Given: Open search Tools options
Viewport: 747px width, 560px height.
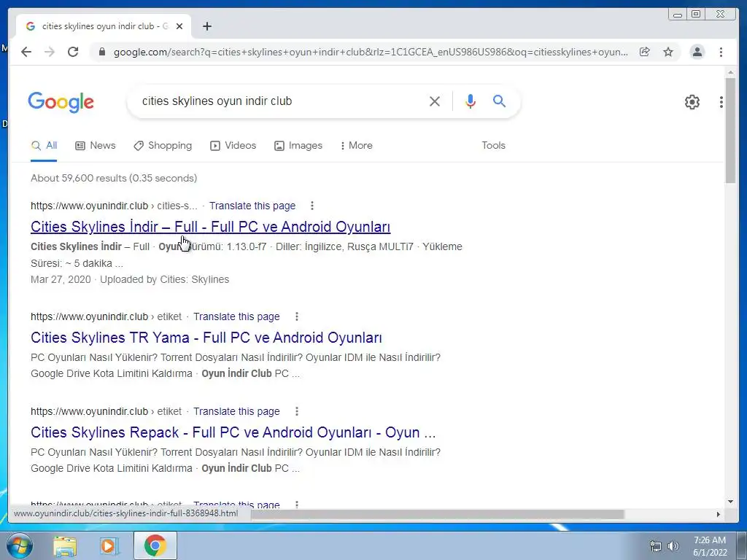Looking at the screenshot, I should pyautogui.click(x=494, y=146).
